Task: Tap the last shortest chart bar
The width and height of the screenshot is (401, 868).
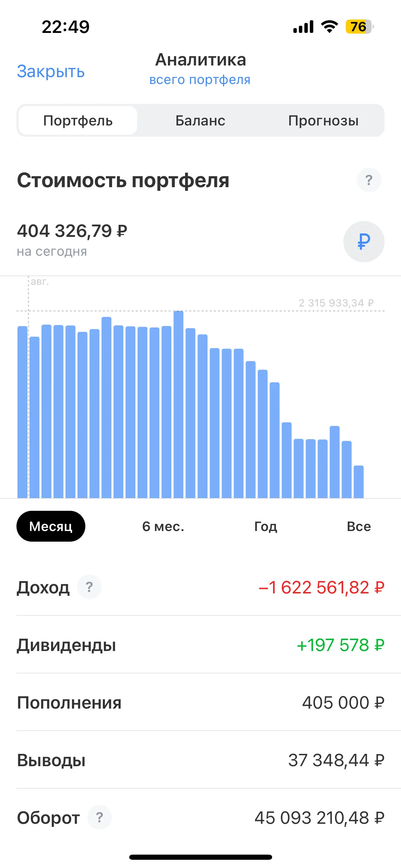Action: pyautogui.click(x=359, y=482)
